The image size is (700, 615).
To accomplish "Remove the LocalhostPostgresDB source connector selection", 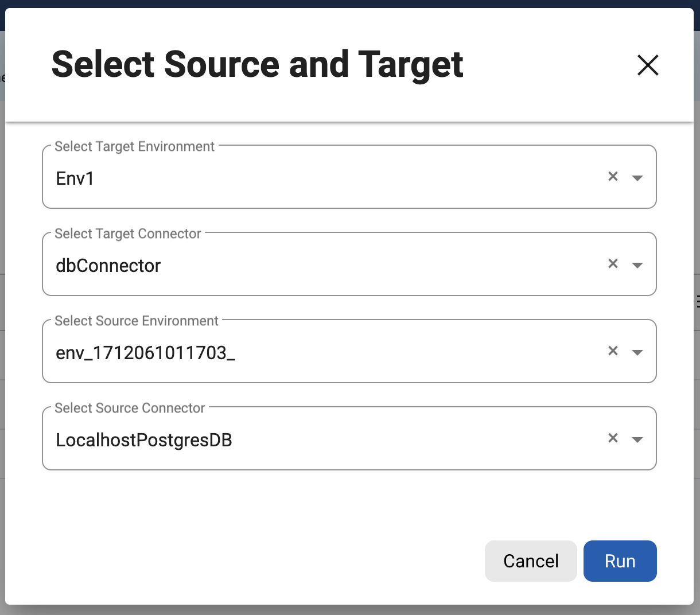I will tap(613, 438).
